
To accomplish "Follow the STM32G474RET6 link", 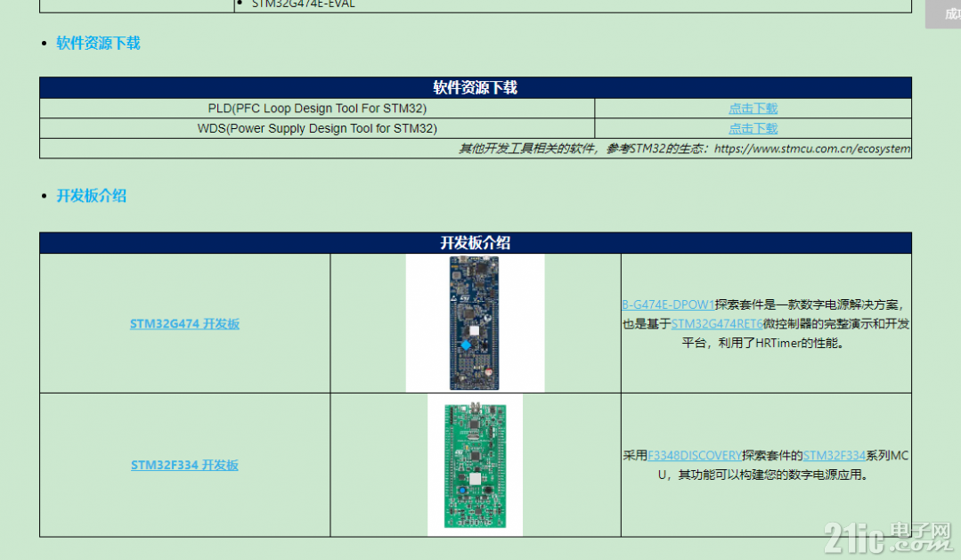I will [717, 323].
